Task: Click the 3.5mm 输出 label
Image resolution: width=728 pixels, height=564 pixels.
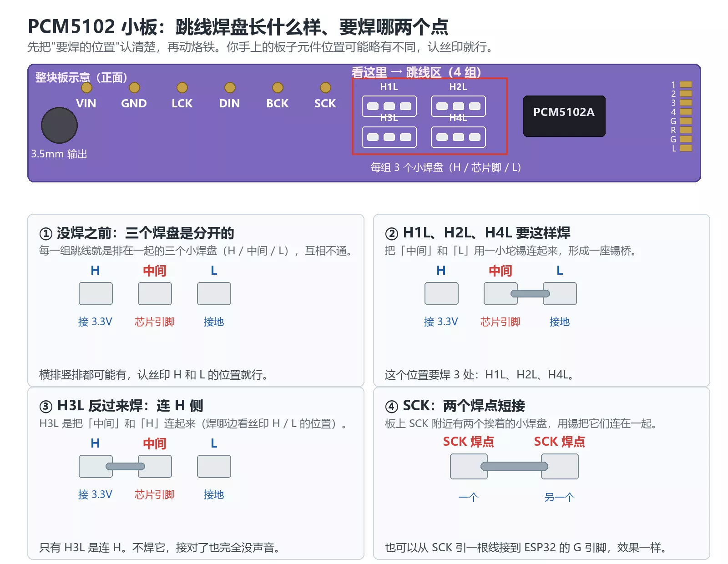Action: pyautogui.click(x=59, y=154)
